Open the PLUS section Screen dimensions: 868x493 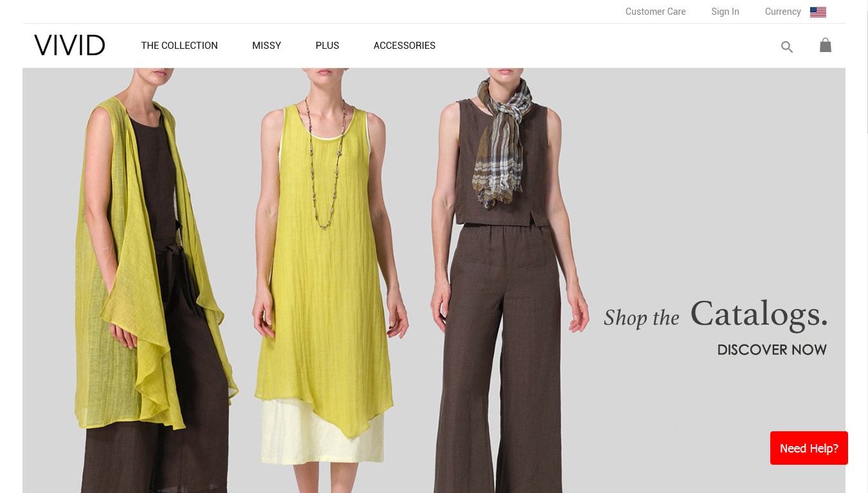click(327, 46)
